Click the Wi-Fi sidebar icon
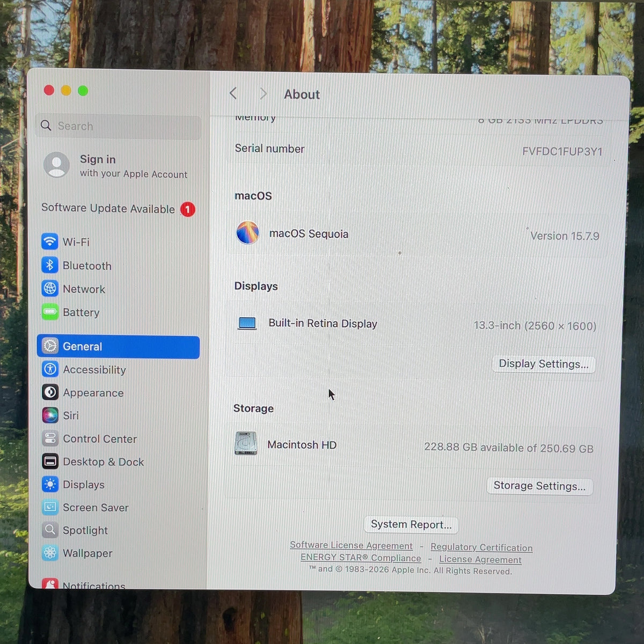Screen dimensions: 644x644 tap(50, 241)
